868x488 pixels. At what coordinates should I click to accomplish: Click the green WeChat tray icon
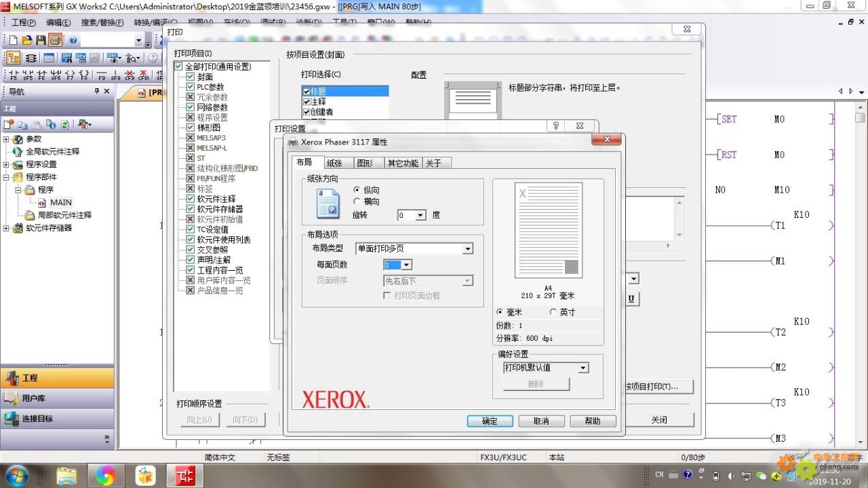click(x=761, y=476)
